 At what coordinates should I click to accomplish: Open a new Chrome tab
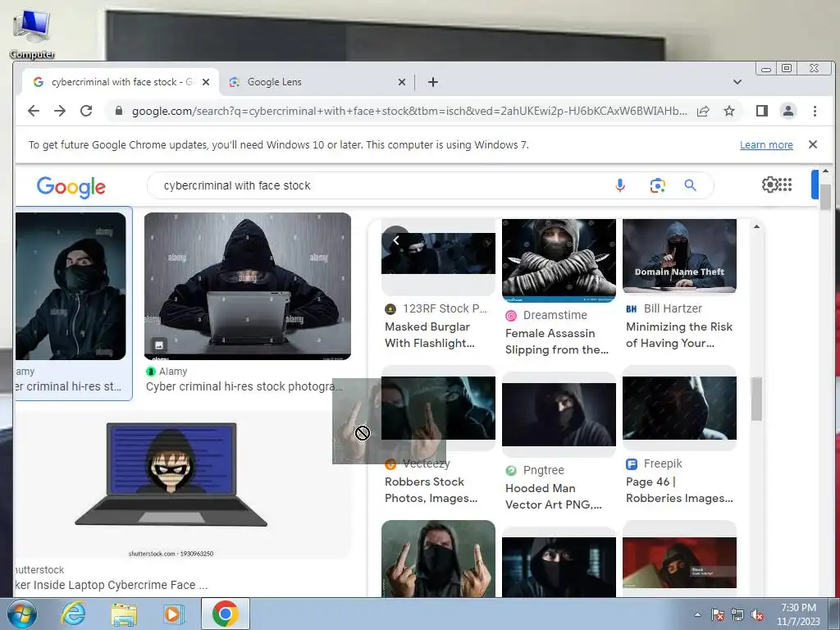tap(433, 82)
